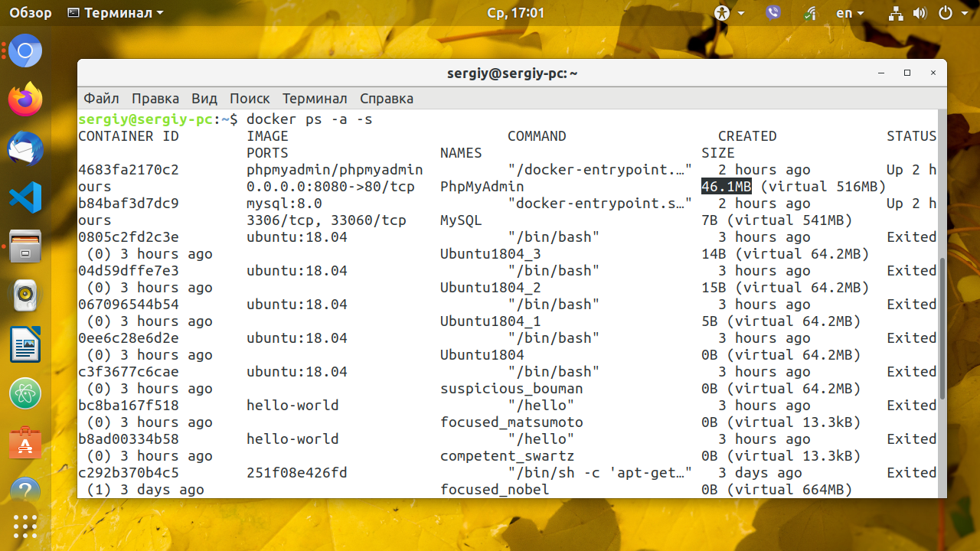Open the Справка menu
Screen dimensions: 980x551
tap(387, 98)
